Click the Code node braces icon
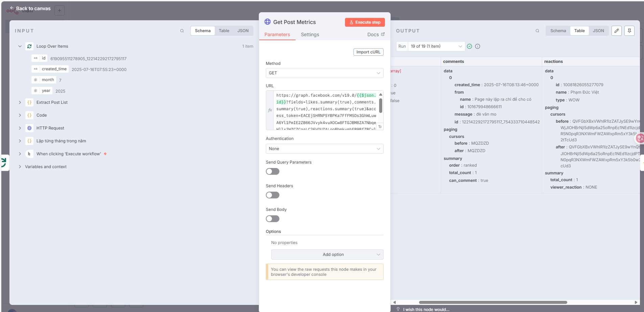 tap(29, 115)
